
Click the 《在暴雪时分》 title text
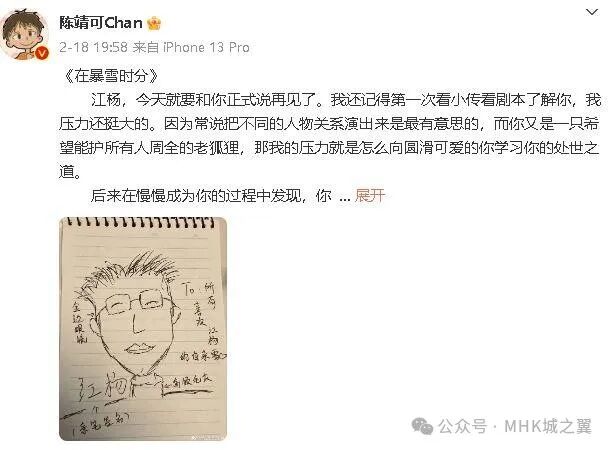[x=111, y=76]
